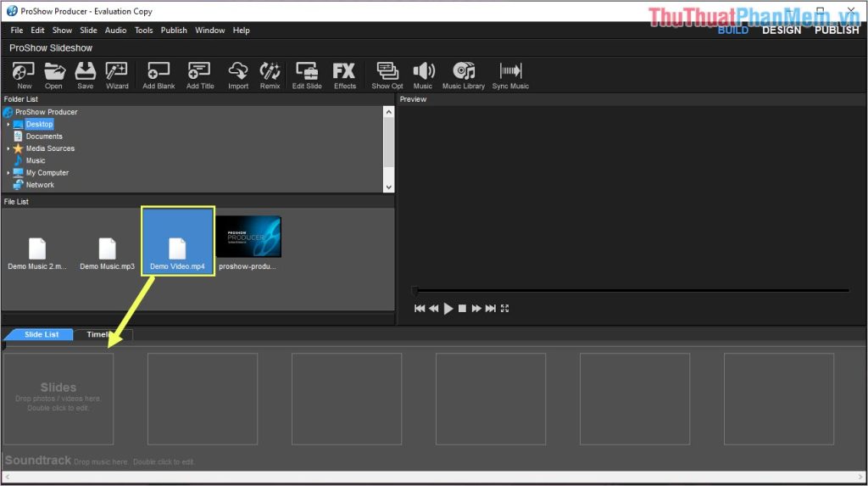Viewport: 868px width, 486px height.
Task: Open the Window menu
Action: tap(210, 30)
